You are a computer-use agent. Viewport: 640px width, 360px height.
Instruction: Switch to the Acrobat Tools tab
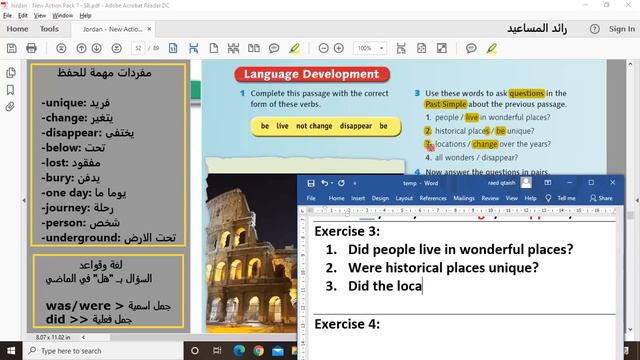click(49, 29)
